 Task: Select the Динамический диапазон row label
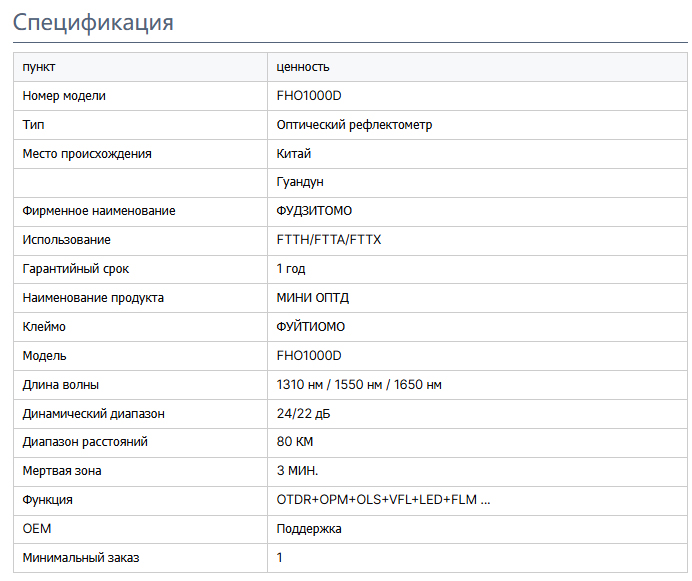tap(94, 414)
